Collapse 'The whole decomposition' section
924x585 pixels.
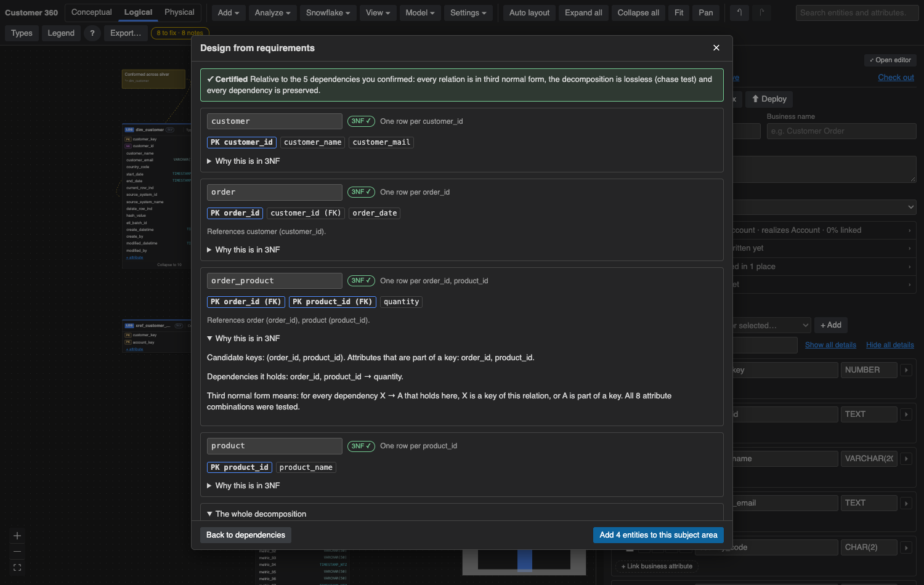(256, 514)
